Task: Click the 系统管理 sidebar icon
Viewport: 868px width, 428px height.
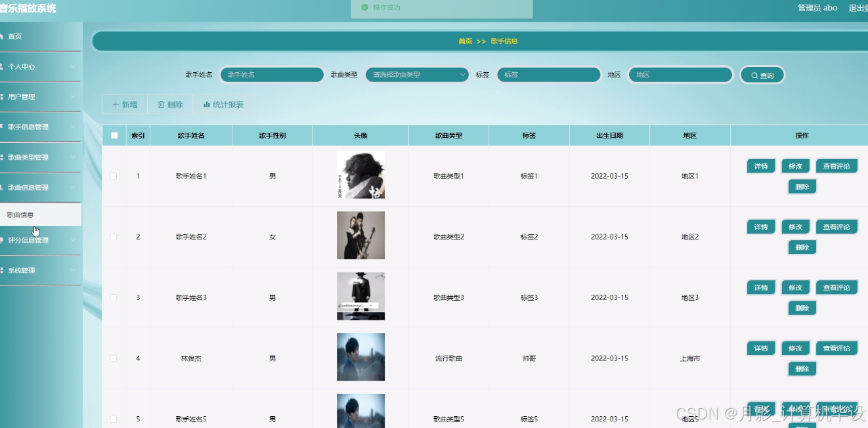Action: 3,270
